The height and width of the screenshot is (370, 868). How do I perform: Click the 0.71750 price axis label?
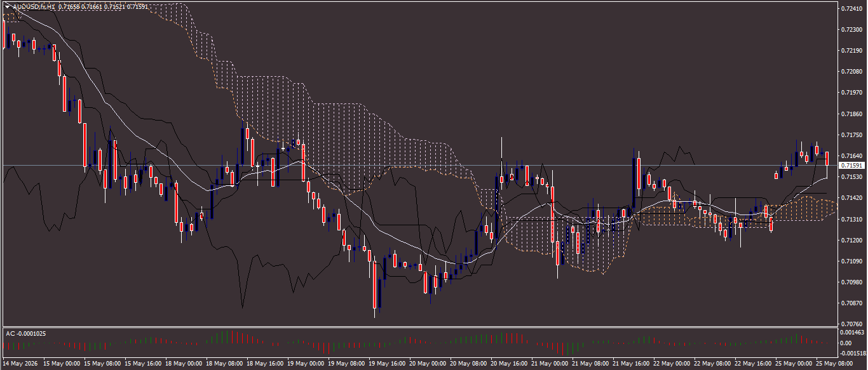[x=850, y=135]
